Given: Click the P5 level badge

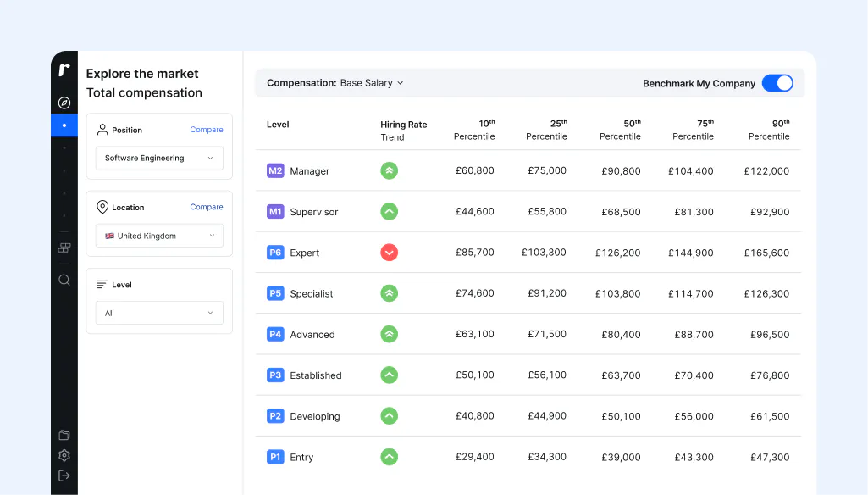Looking at the screenshot, I should pyautogui.click(x=275, y=293).
